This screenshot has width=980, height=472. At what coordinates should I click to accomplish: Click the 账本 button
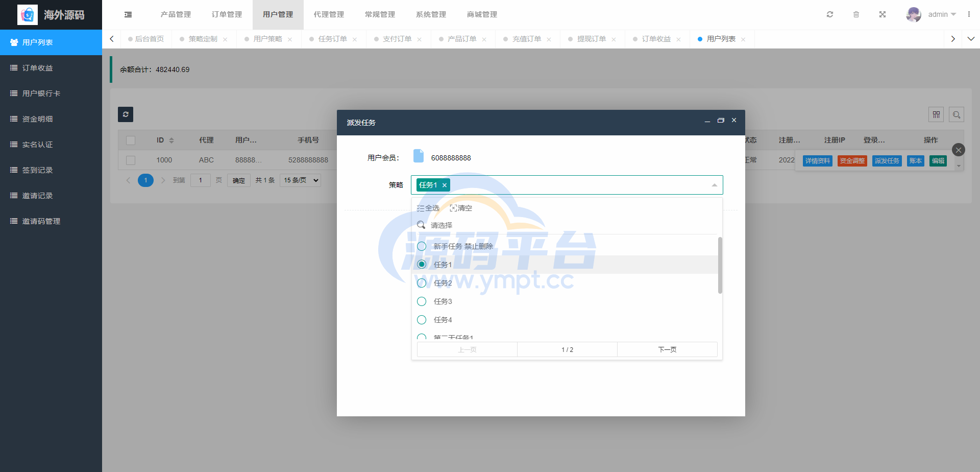(x=916, y=161)
